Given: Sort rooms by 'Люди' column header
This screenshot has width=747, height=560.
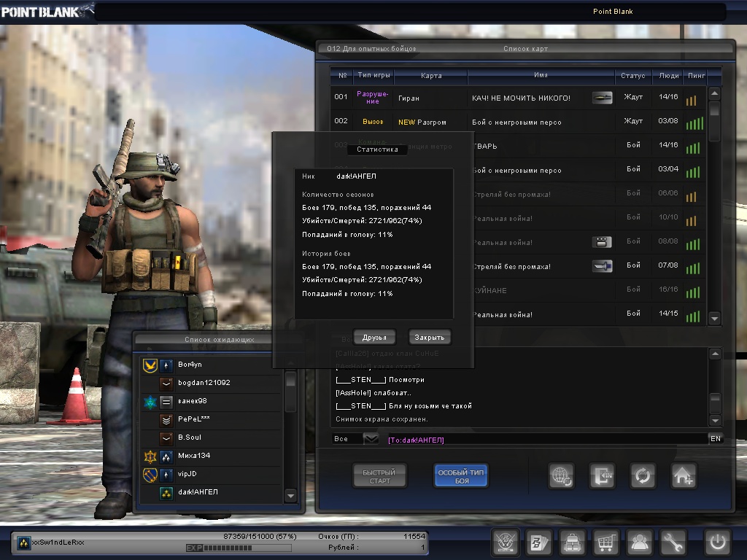Looking at the screenshot, I should pyautogui.click(x=668, y=75).
